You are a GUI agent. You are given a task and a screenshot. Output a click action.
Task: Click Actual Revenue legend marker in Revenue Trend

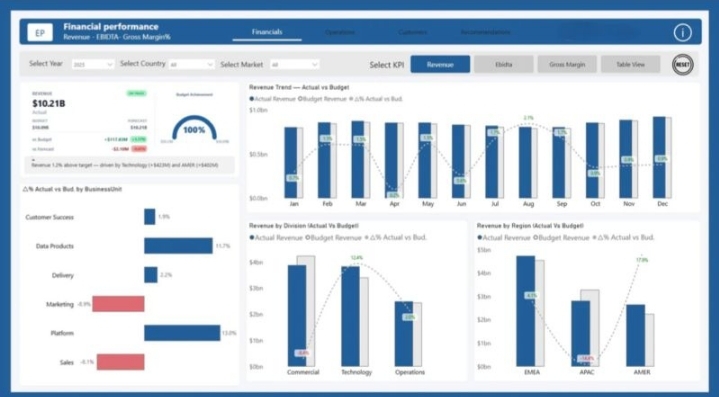[252, 99]
